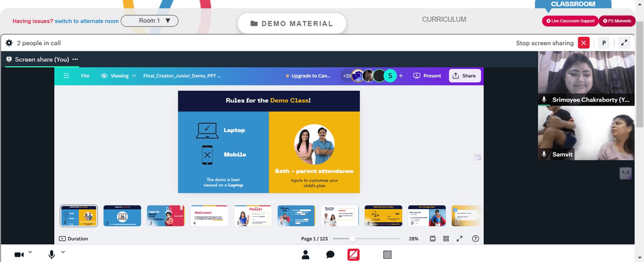644x262 pixels.
Task: Open the participants people icon
Action: pos(305,255)
